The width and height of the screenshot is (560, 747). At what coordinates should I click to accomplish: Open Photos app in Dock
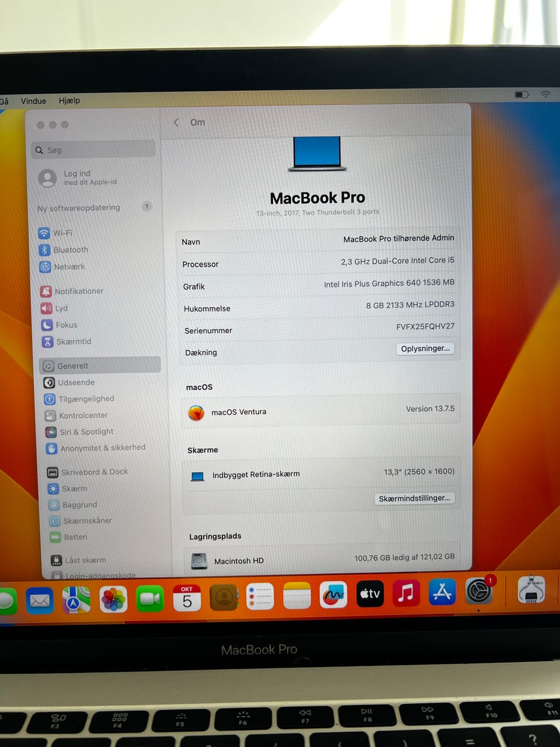click(x=113, y=599)
